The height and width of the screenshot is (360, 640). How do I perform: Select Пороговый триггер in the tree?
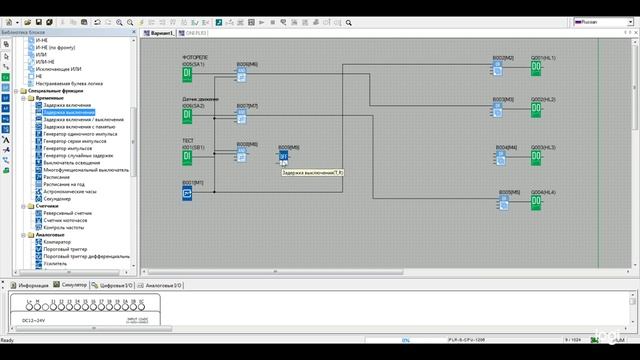pyautogui.click(x=65, y=249)
